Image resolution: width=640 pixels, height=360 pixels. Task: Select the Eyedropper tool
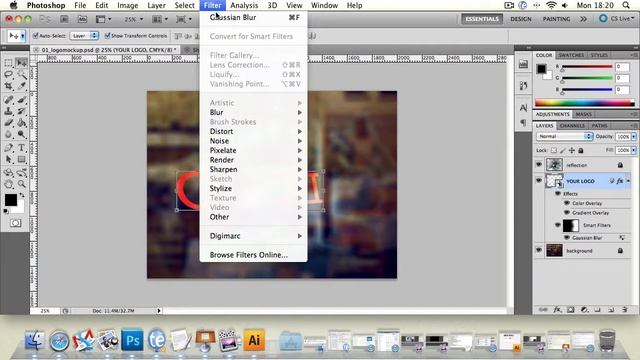pyautogui.click(x=22, y=86)
